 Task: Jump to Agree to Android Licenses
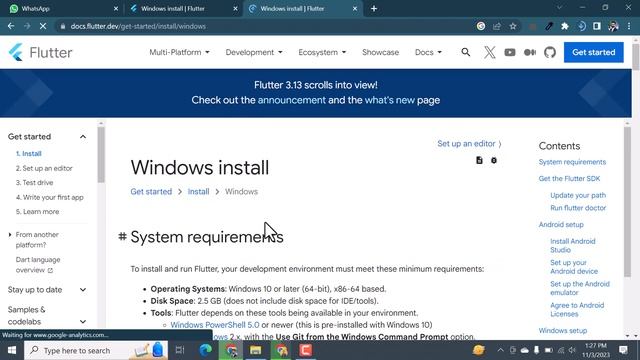click(x=577, y=310)
